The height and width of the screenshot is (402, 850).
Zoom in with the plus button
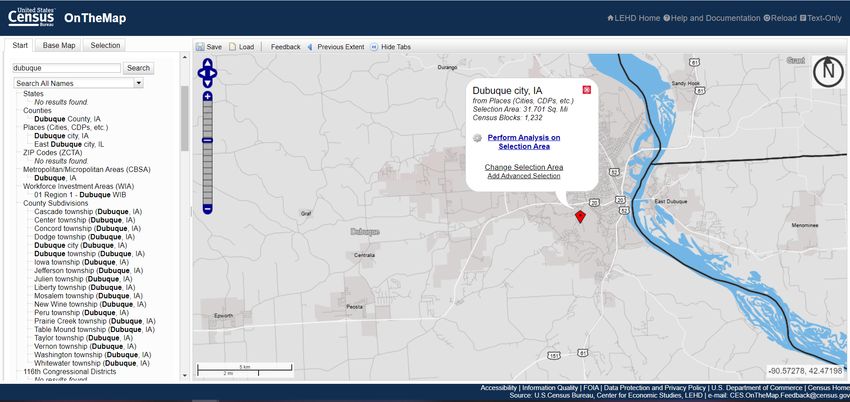coord(208,96)
